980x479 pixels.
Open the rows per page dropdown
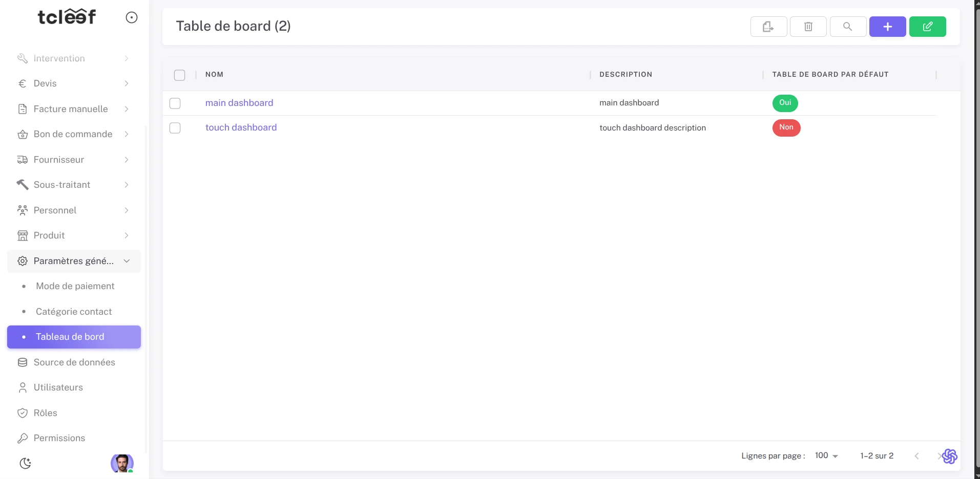tap(826, 455)
